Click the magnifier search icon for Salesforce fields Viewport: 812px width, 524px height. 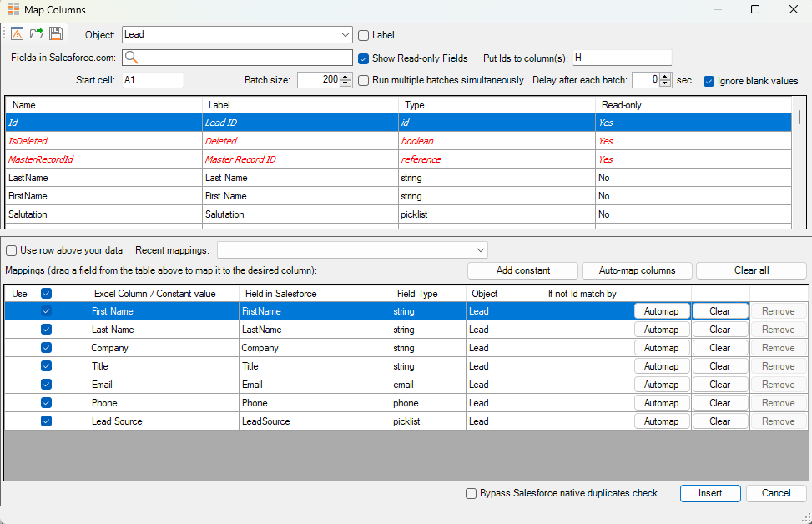click(x=131, y=58)
